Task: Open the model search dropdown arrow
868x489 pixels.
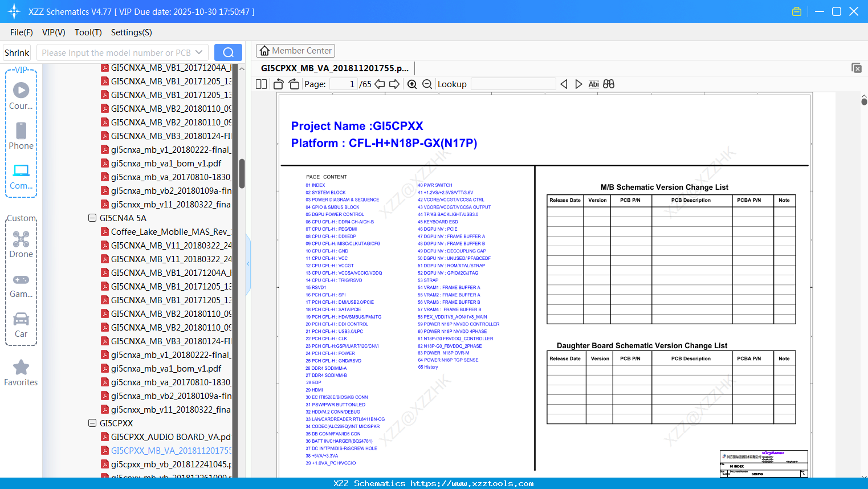Action: 199,52
